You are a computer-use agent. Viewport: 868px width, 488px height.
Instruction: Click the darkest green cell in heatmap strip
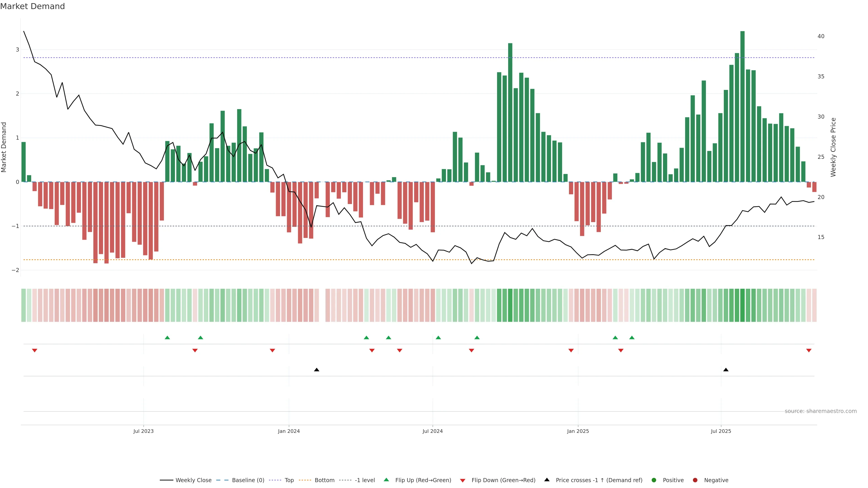point(742,305)
